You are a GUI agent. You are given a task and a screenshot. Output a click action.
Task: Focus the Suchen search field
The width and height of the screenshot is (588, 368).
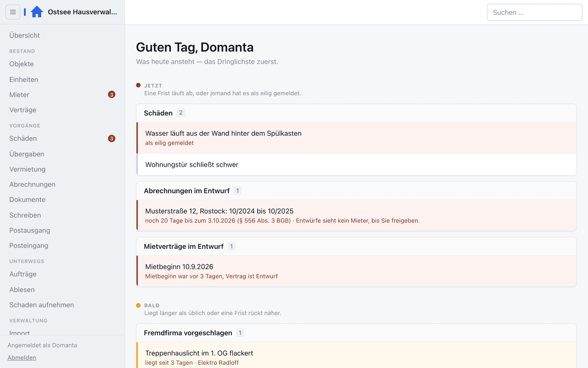coord(534,13)
